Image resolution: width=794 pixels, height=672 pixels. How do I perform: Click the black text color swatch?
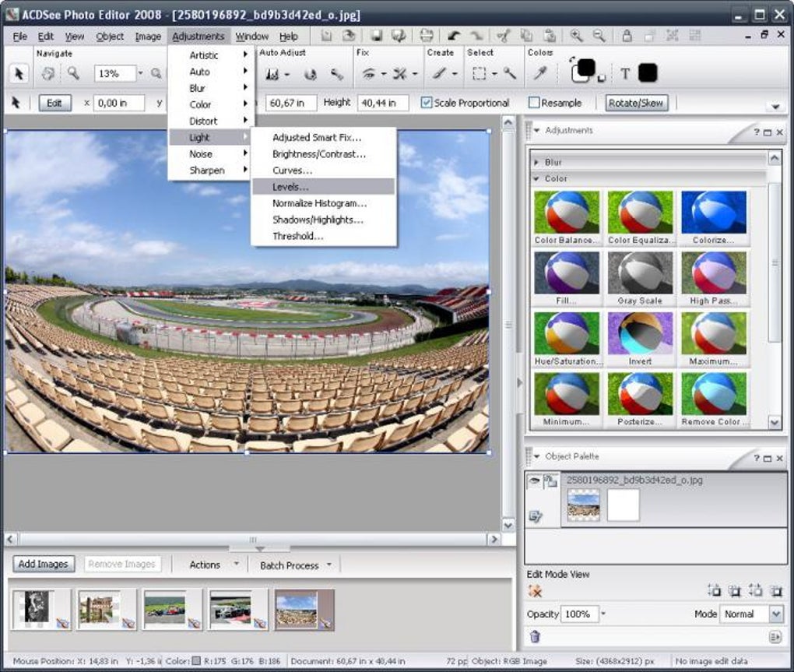[648, 73]
